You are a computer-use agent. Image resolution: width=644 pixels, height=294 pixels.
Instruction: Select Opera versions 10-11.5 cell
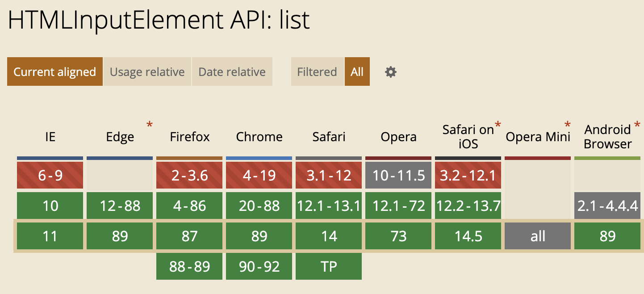pyautogui.click(x=398, y=175)
